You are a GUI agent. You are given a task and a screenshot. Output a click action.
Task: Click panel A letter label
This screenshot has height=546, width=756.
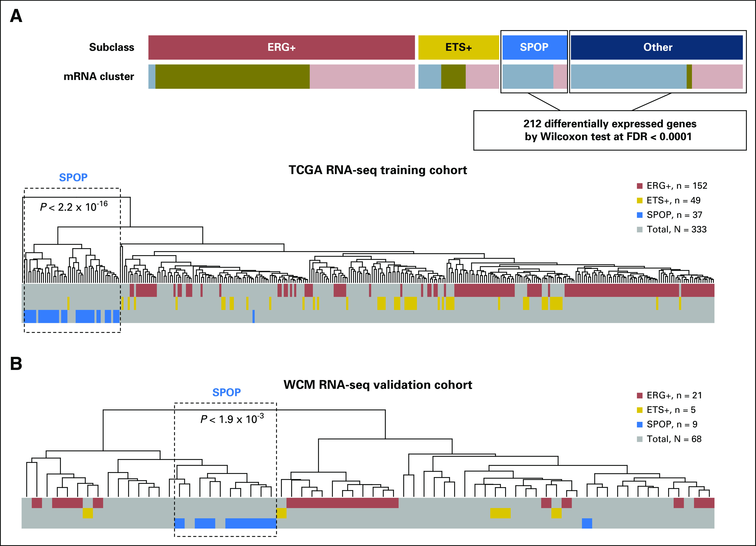pyautogui.click(x=16, y=16)
